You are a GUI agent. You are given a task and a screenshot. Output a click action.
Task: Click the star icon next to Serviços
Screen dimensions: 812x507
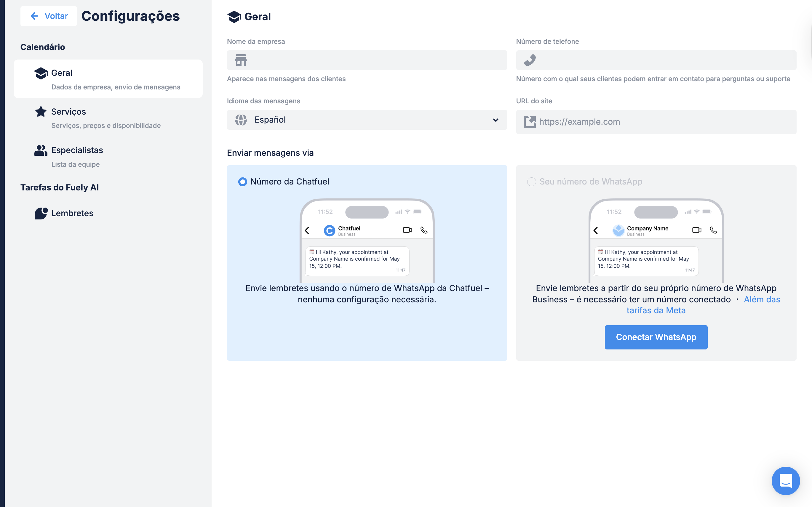click(41, 112)
